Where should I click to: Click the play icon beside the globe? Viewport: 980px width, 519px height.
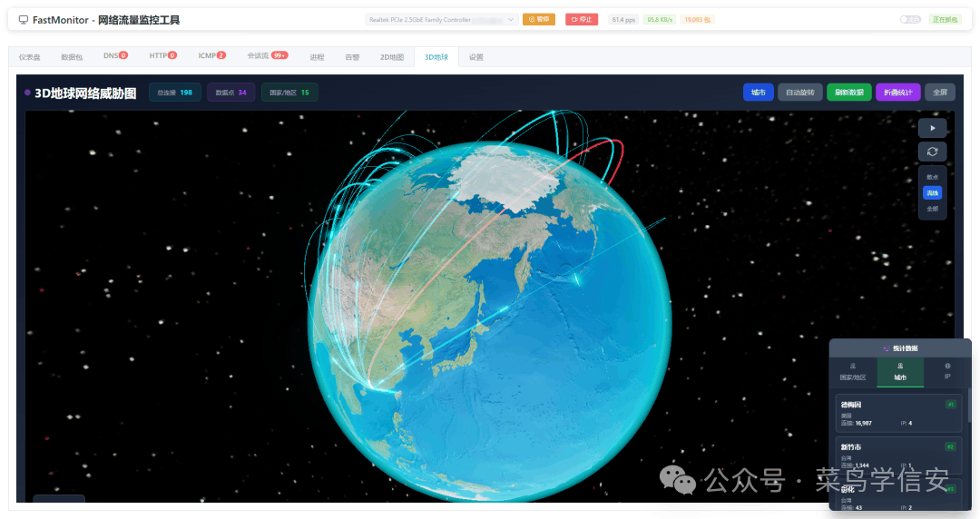click(932, 128)
